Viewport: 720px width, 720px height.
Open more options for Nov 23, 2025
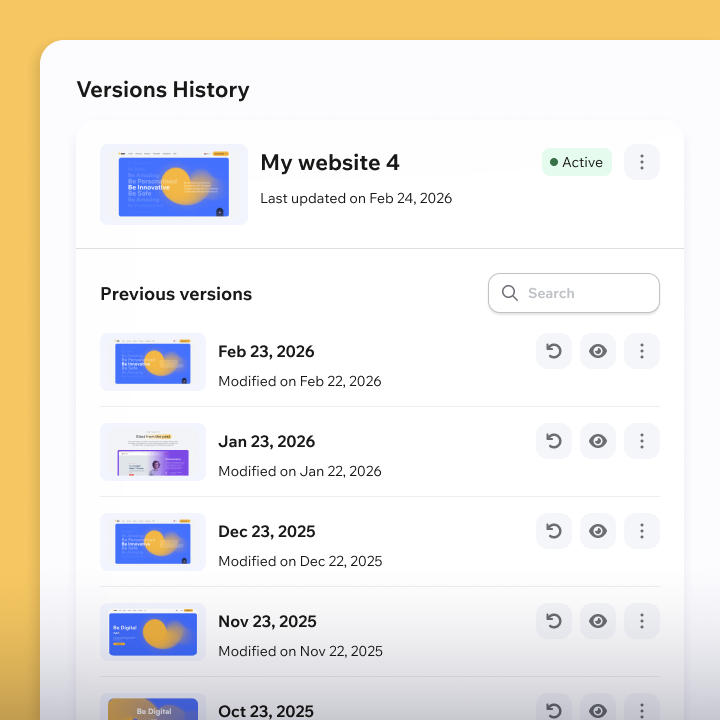(642, 621)
